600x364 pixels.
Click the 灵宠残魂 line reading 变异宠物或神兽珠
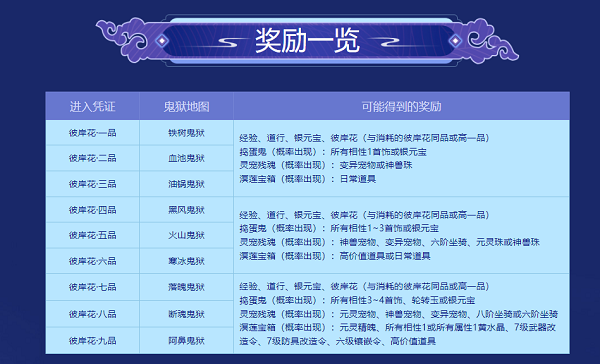326,165
